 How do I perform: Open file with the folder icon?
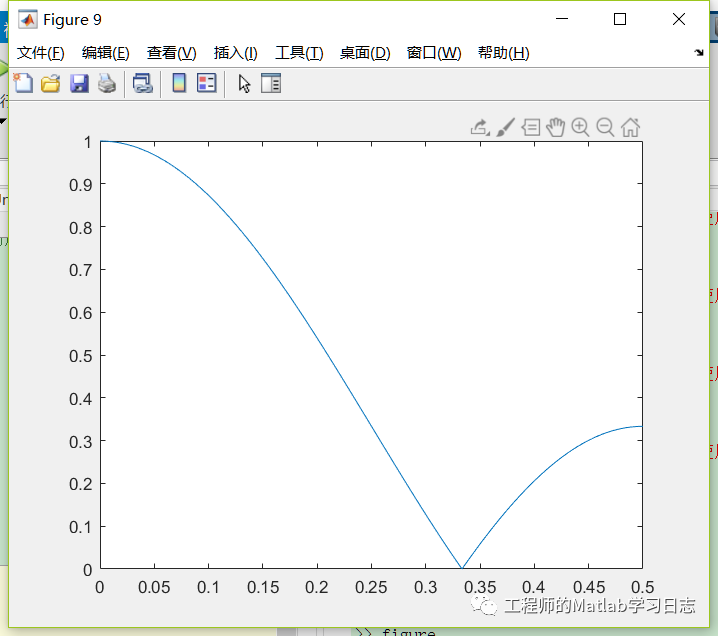(x=51, y=83)
